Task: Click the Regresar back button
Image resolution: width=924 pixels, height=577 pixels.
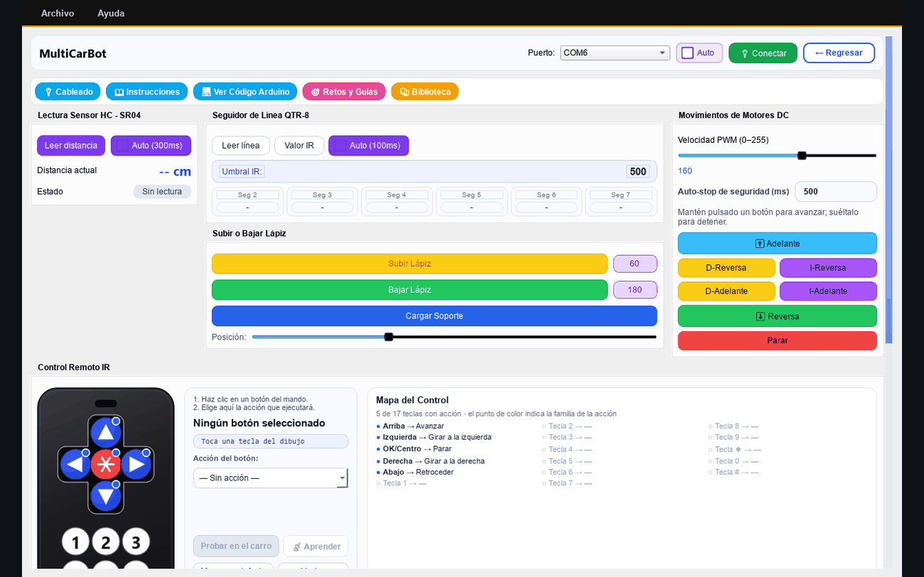Action: (839, 53)
